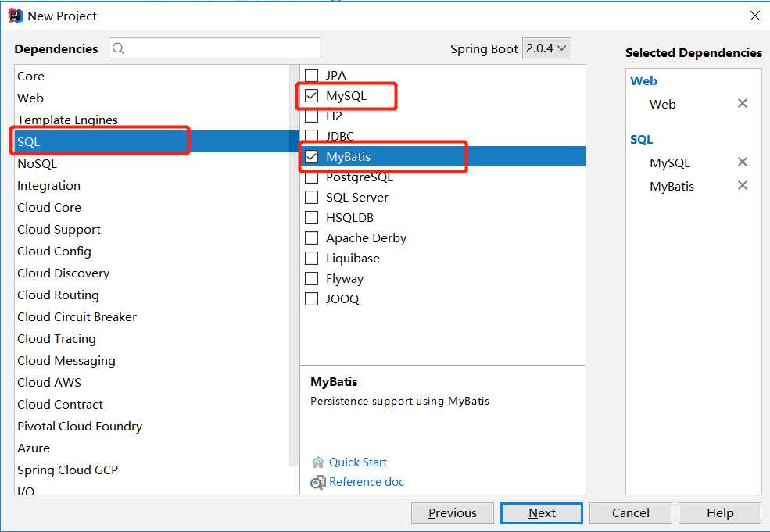The width and height of the screenshot is (770, 532).
Task: Select Cloud Discovery category
Action: (x=152, y=273)
